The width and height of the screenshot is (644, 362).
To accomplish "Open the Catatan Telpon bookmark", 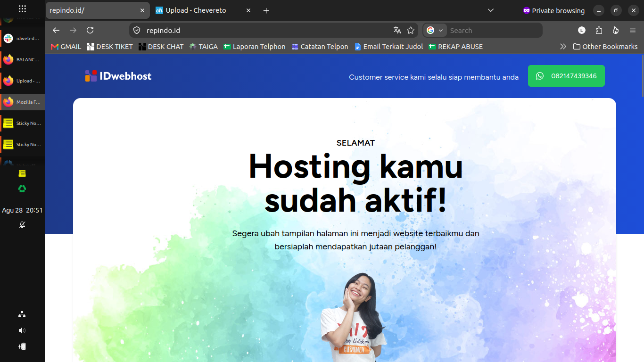I will coord(320,47).
